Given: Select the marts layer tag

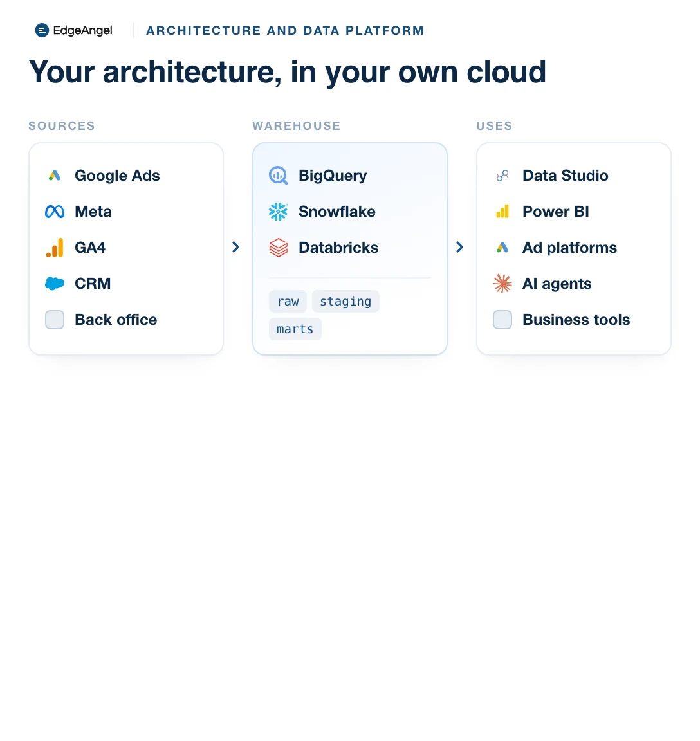Looking at the screenshot, I should pyautogui.click(x=295, y=329).
